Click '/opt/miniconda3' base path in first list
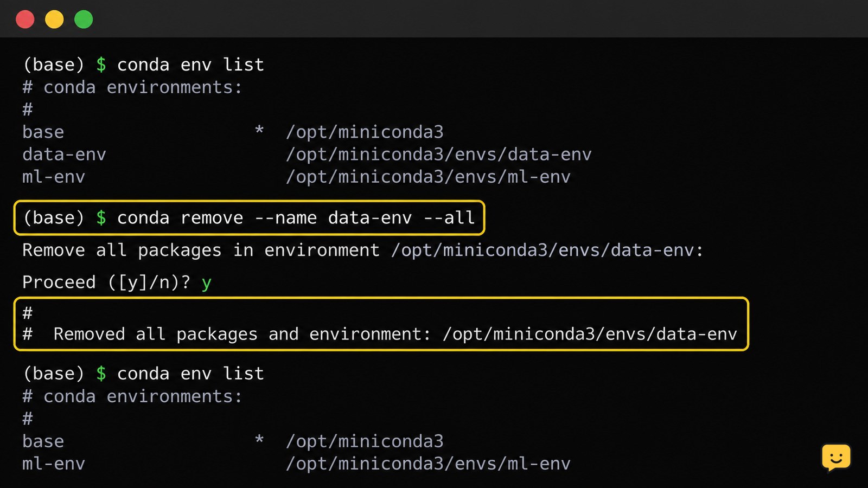The image size is (868, 488). 365,132
